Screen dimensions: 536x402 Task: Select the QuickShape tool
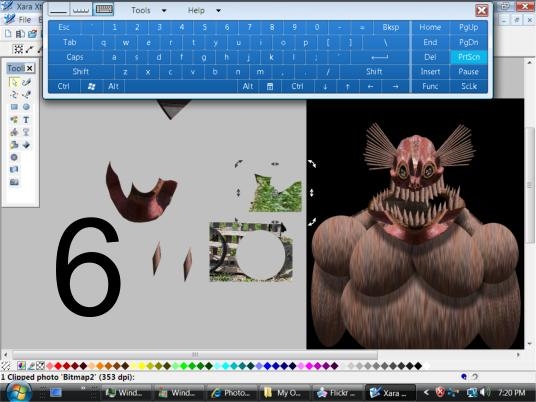pos(14,120)
